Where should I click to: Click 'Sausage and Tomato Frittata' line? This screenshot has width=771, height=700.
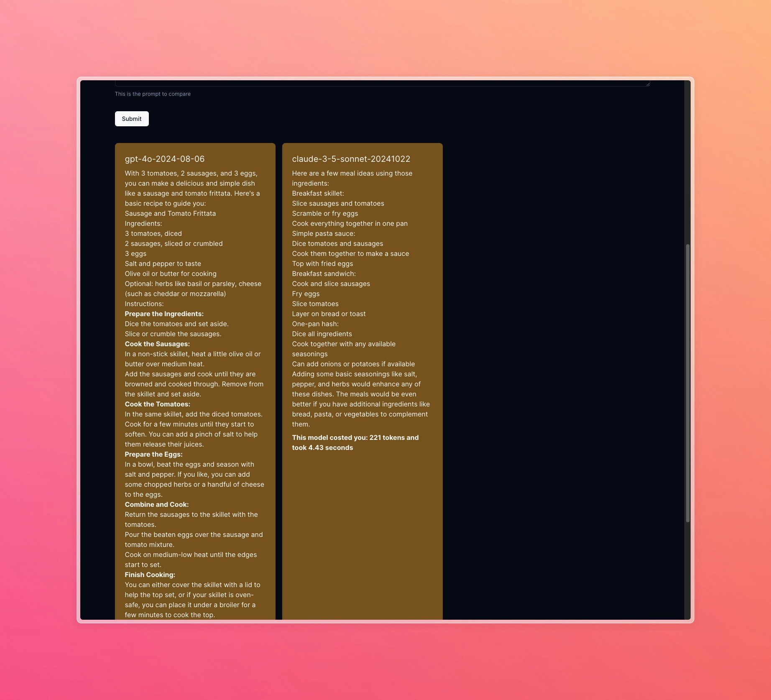170,213
